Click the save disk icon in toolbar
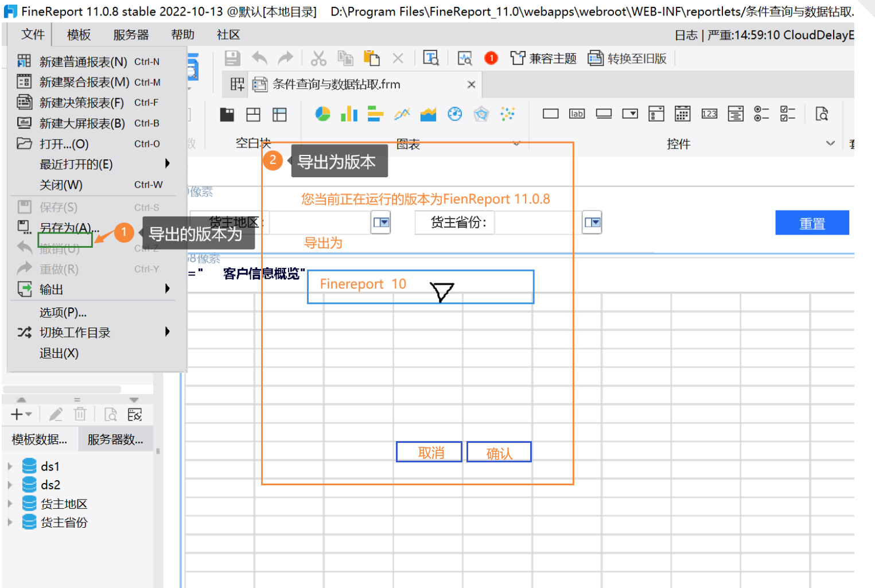 click(232, 58)
